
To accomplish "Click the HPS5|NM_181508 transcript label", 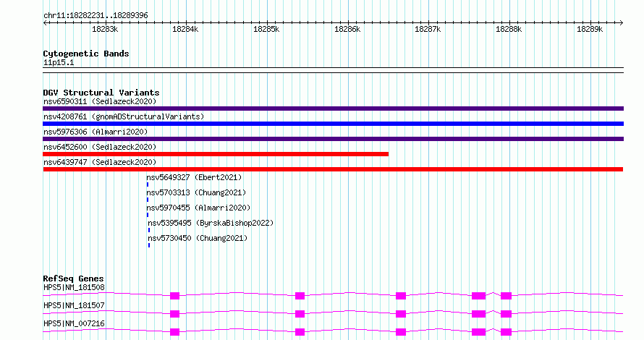I will 74,287.
